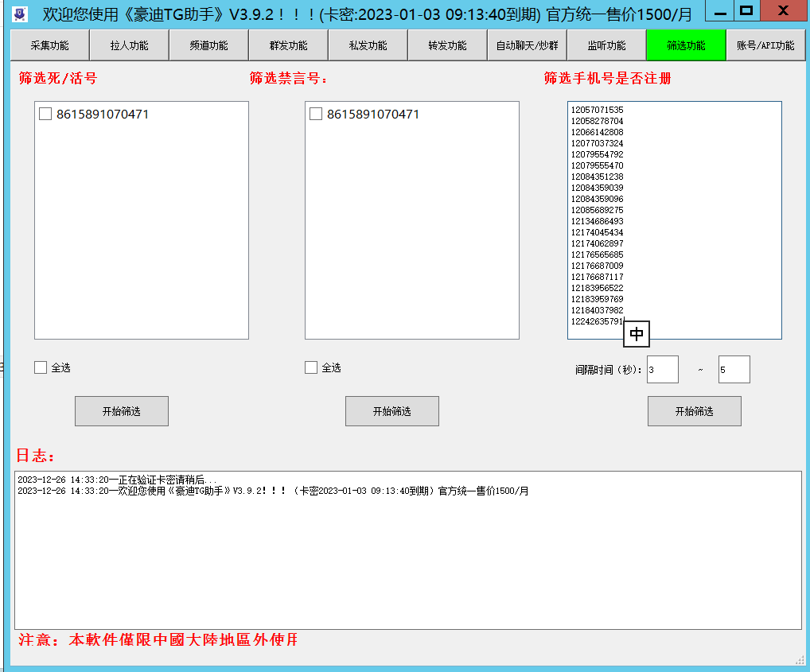Click the maximum interval field showing 5

[x=734, y=370]
